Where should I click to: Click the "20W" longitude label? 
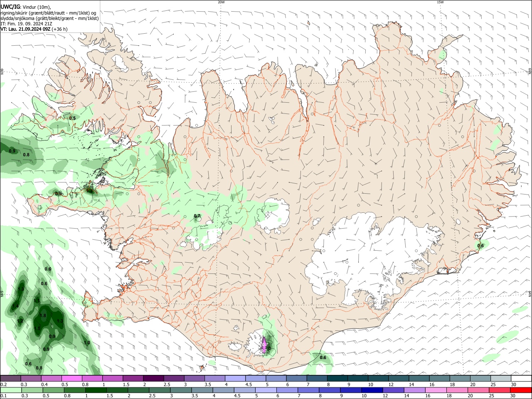click(x=221, y=2)
